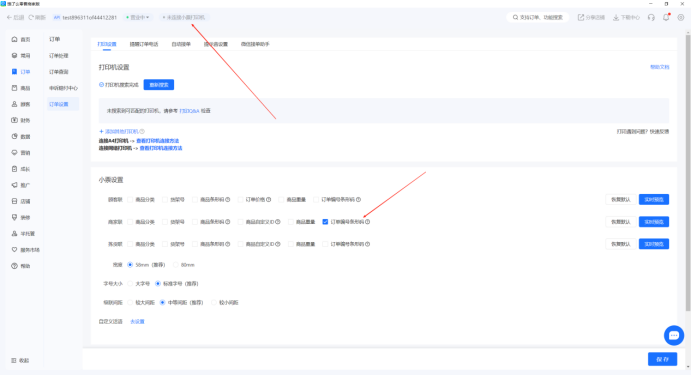Viewport: 692px width, 376px height.
Task: Click the 快速反馈 feedback link
Action: (659, 132)
